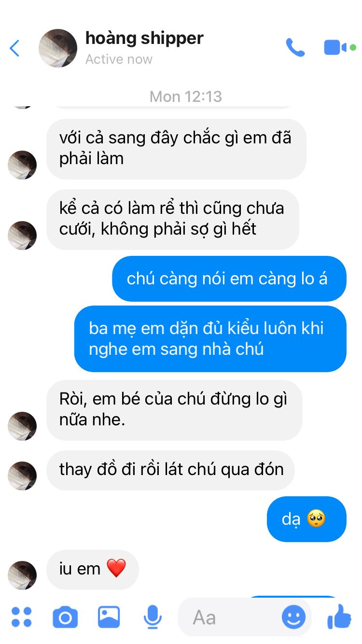Open the emoji picker smiley face
This screenshot has width=362, height=644.
click(x=293, y=617)
